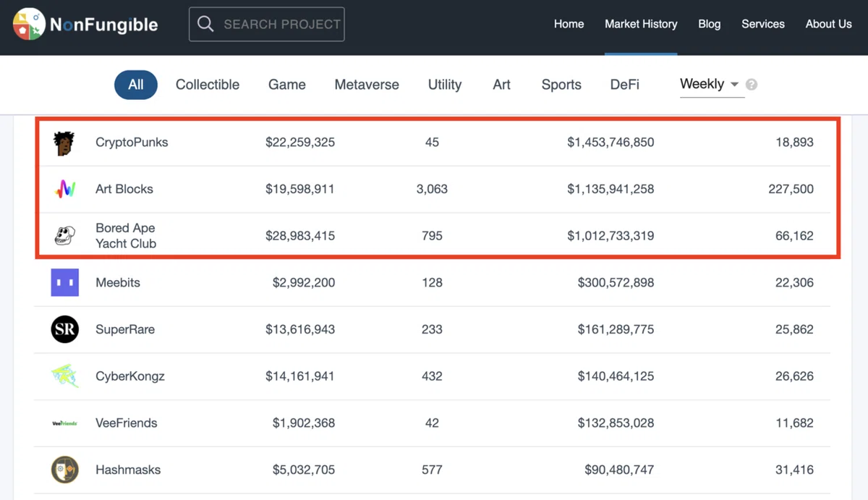This screenshot has width=868, height=500.
Task: Select the DeFi category filter
Action: [625, 85]
